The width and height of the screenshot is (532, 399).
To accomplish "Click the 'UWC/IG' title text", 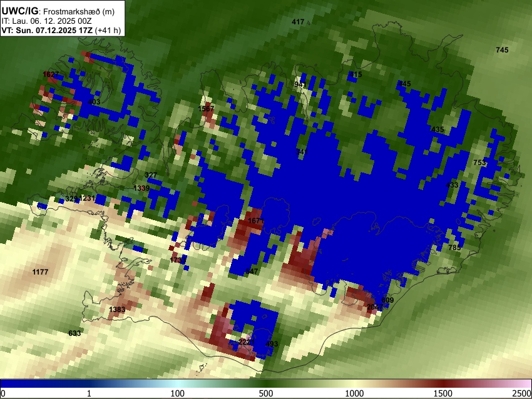I will [x=19, y=11].
